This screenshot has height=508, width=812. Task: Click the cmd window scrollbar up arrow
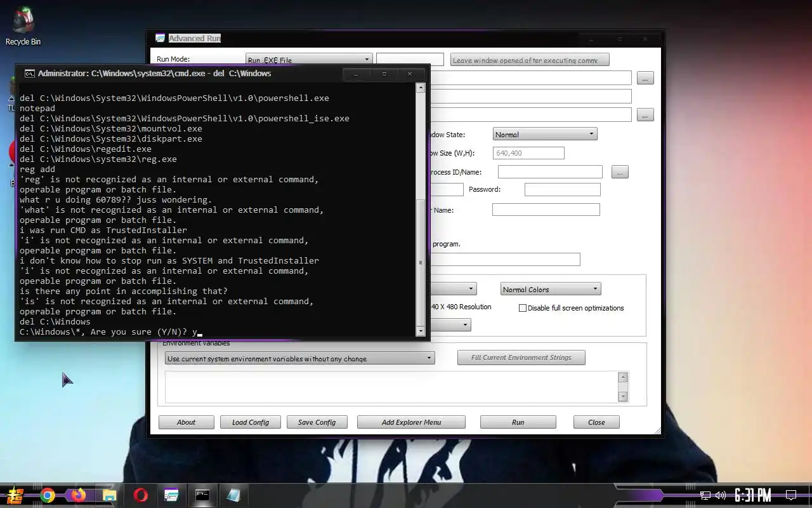[x=420, y=88]
